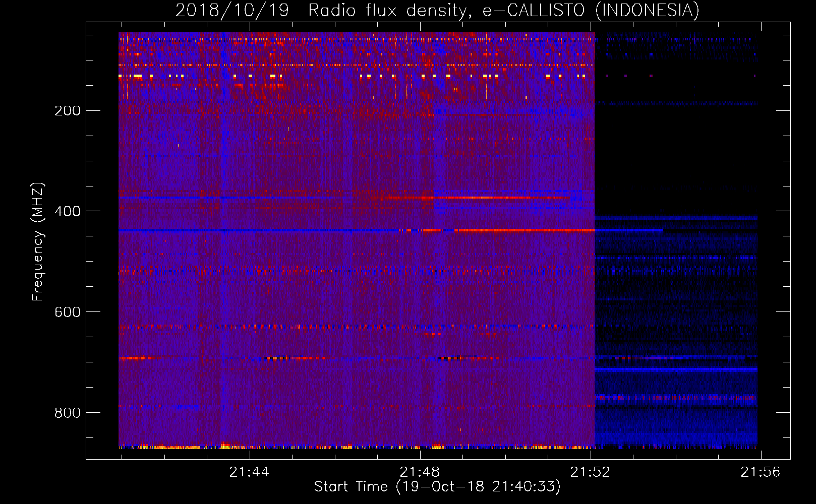Click the "600" frequency tick label
This screenshot has height=504, width=816.
[x=68, y=312]
